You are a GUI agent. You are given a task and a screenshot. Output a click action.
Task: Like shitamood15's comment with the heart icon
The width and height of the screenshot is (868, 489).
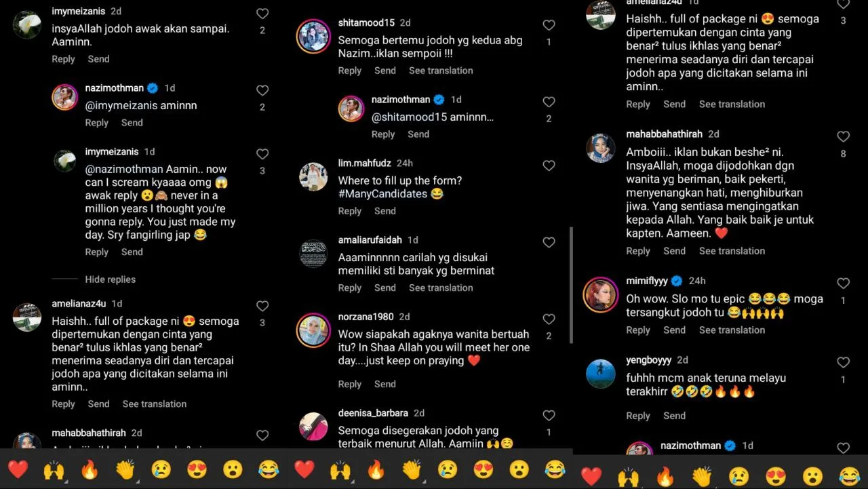[549, 25]
